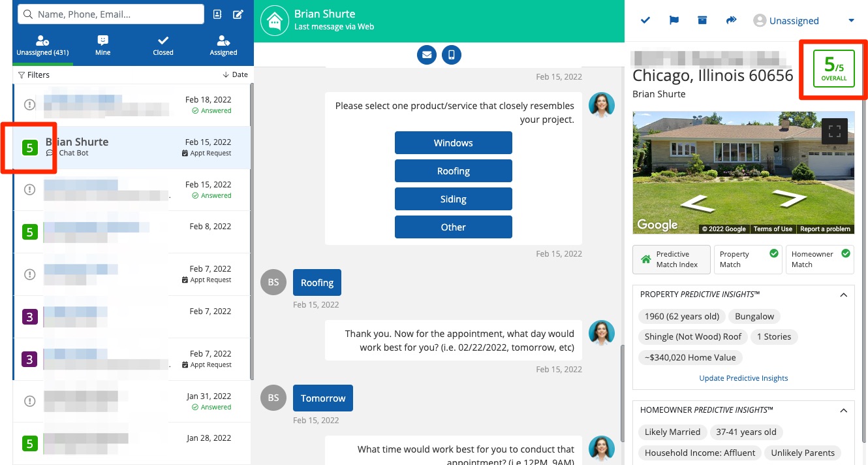Click the Name, Phone, Email search field
The height and width of the screenshot is (465, 868).
[111, 14]
